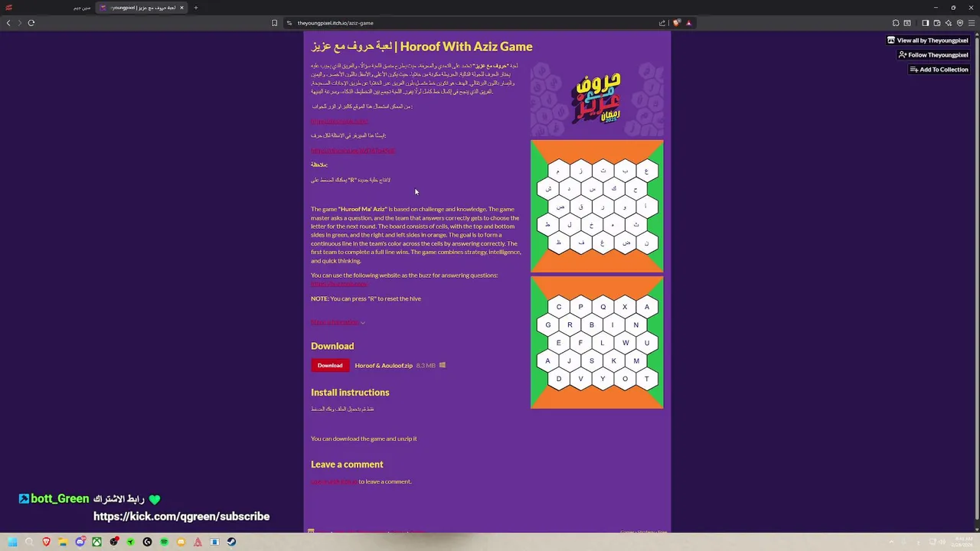Open the English letters hive screenshot
Image resolution: width=980 pixels, height=551 pixels.
click(597, 342)
